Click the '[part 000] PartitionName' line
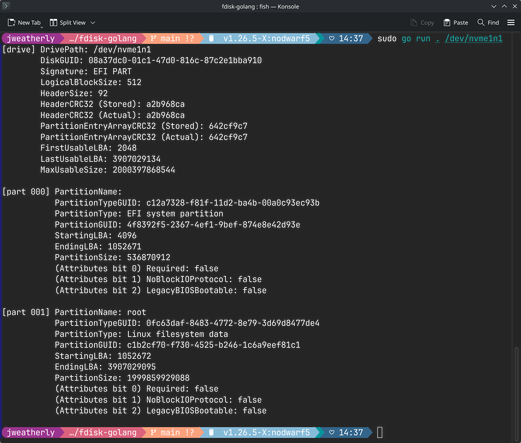 [x=62, y=192]
